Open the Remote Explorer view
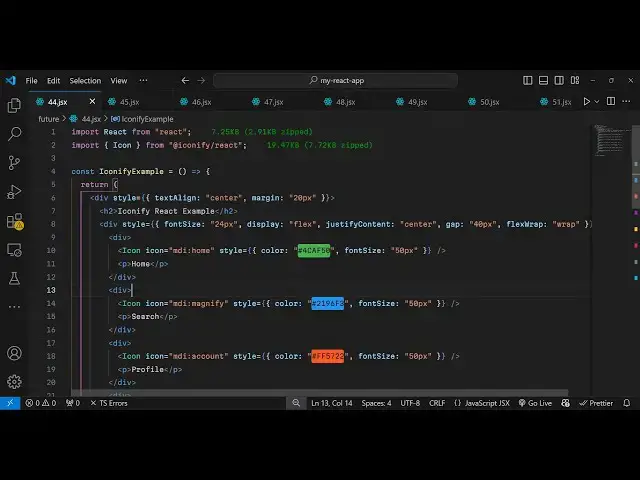 tap(14, 250)
